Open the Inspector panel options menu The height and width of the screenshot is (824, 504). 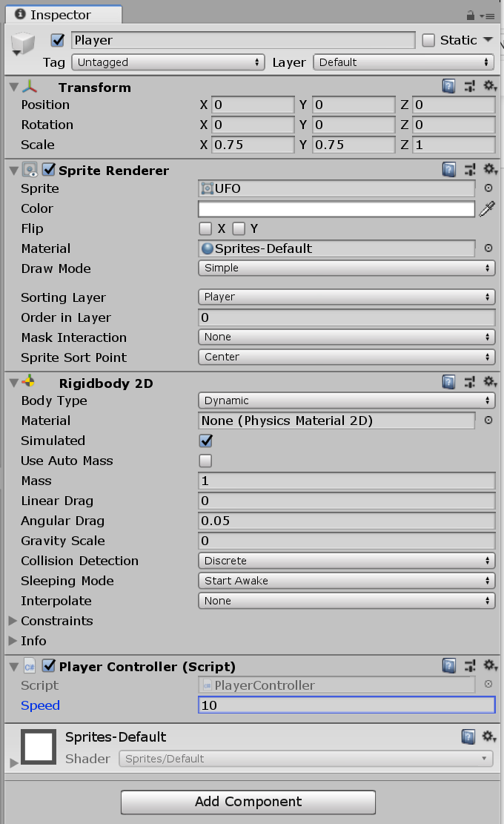(488, 16)
